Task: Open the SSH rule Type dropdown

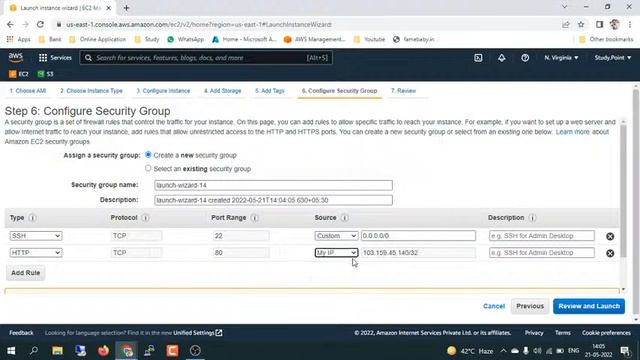Action: click(36, 236)
